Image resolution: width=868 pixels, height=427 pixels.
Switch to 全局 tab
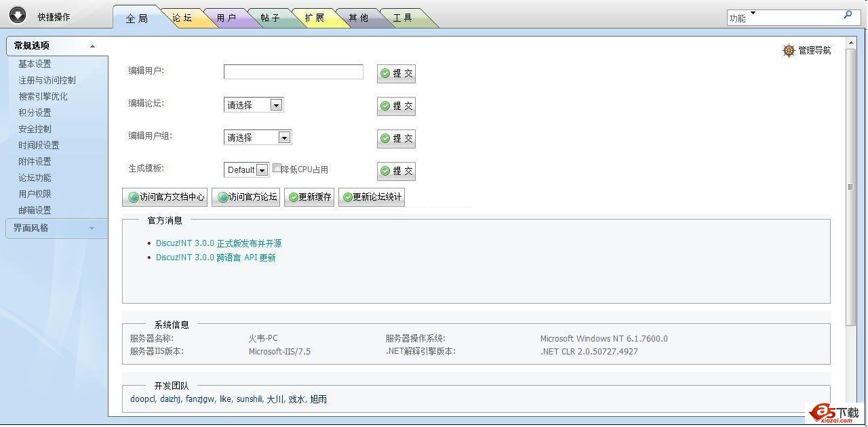click(137, 18)
